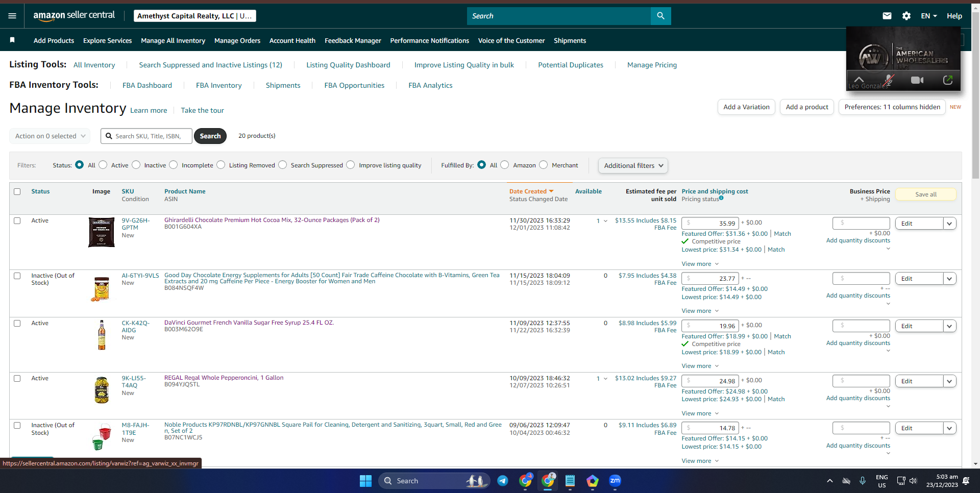This screenshot has width=980, height=493.
Task: Open the Zoom app in the taskbar
Action: (615, 481)
